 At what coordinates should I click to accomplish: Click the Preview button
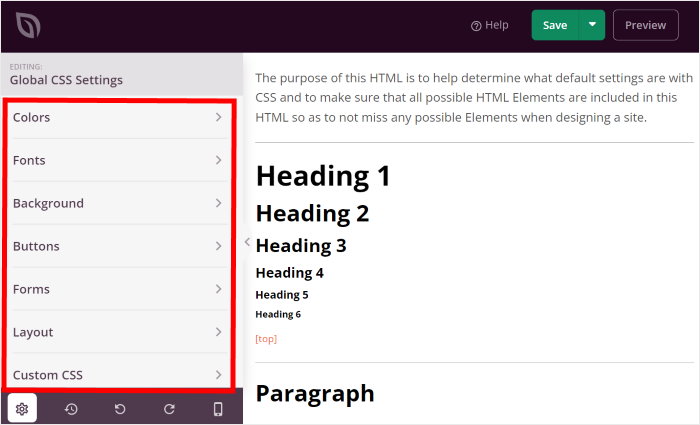click(x=645, y=25)
